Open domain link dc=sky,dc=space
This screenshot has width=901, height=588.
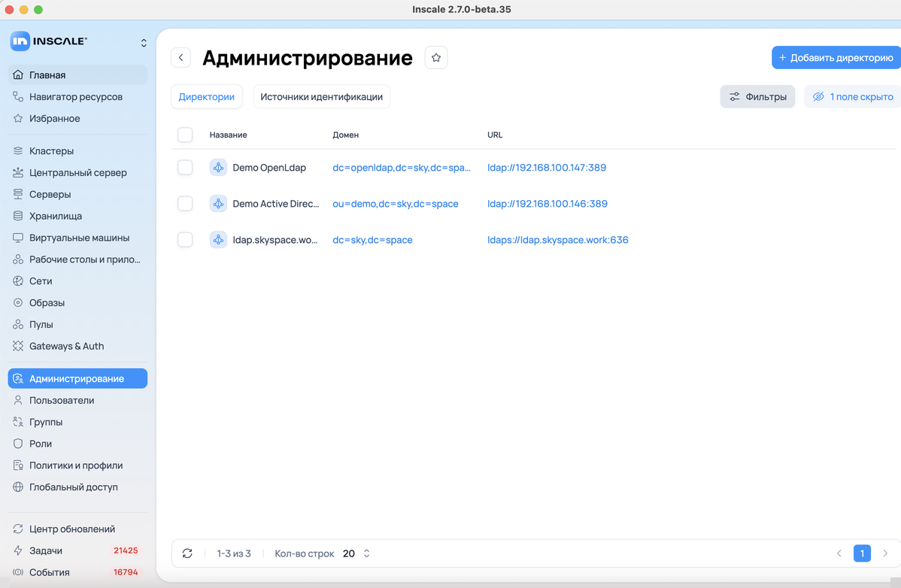pyautogui.click(x=372, y=240)
